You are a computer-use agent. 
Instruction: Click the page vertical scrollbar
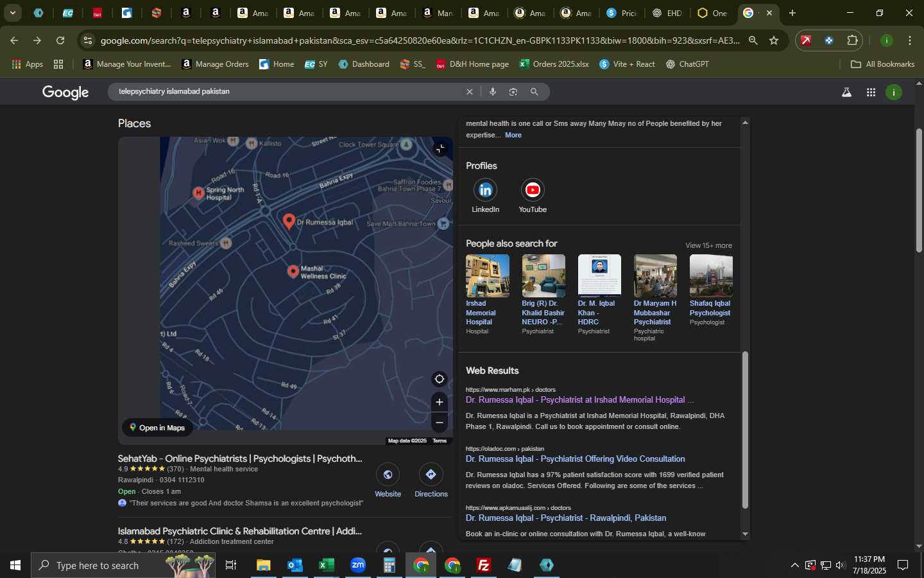tap(919, 190)
